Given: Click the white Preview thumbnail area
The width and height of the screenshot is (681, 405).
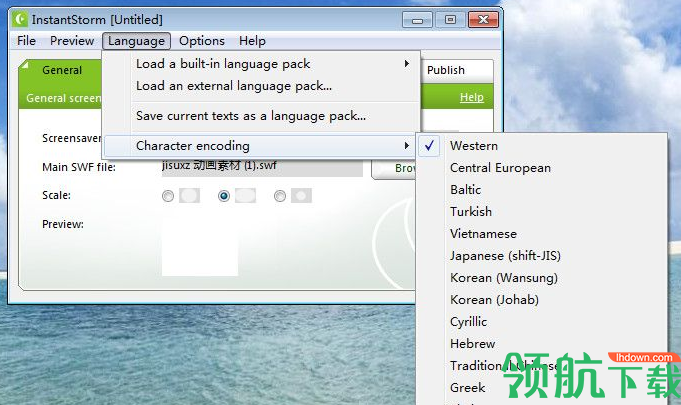Looking at the screenshot, I should pos(200,246).
